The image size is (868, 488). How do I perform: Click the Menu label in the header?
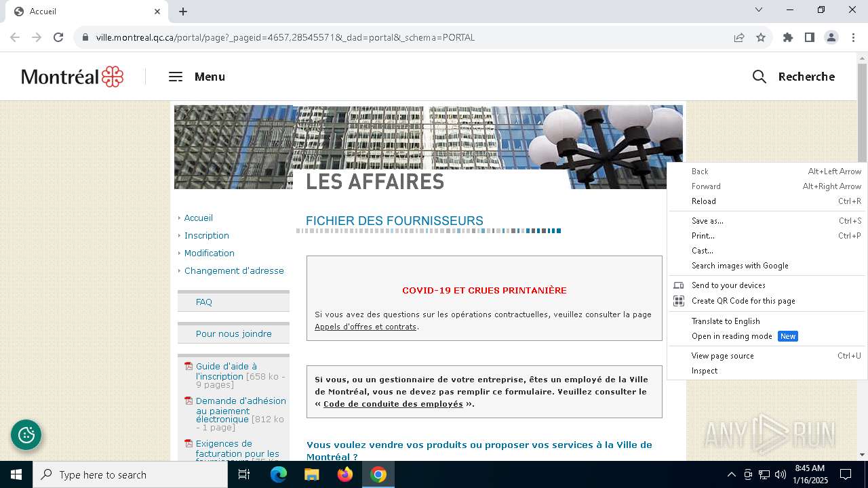(210, 77)
